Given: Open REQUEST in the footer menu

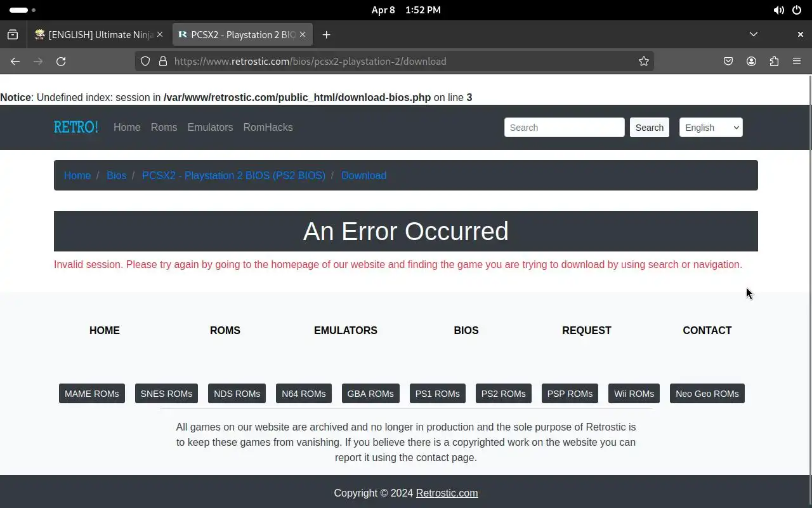Looking at the screenshot, I should [x=587, y=330].
